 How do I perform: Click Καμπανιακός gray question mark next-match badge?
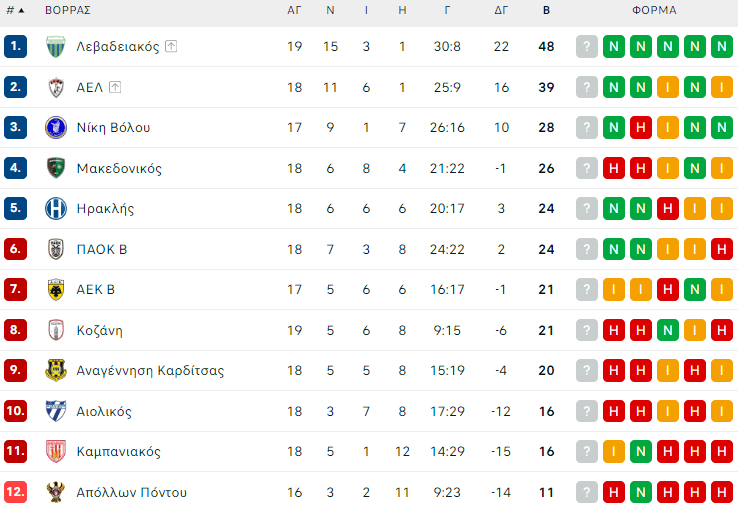587,452
